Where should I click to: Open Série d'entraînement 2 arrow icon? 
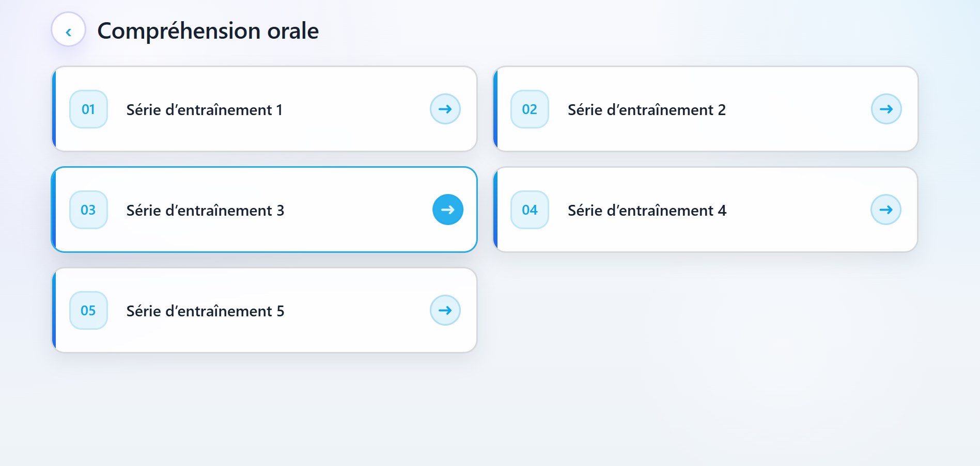[x=886, y=109]
